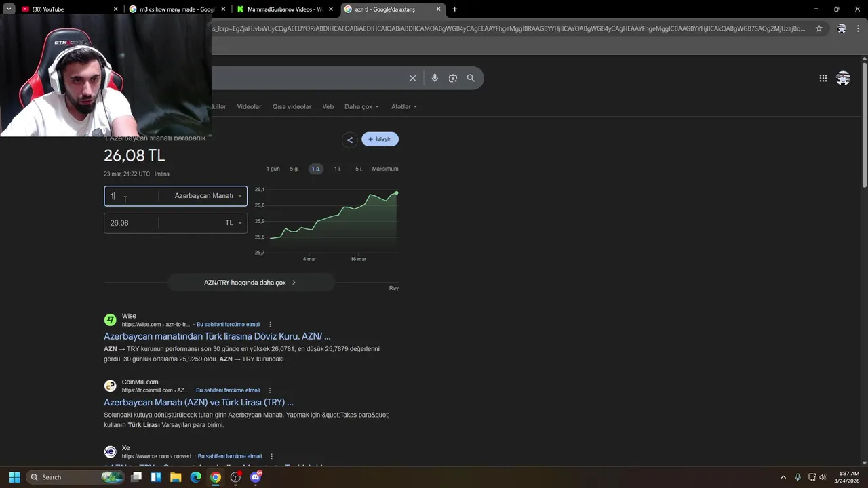Open the tab search dropdown arrow
This screenshot has width=868, height=488.
pos(9,9)
